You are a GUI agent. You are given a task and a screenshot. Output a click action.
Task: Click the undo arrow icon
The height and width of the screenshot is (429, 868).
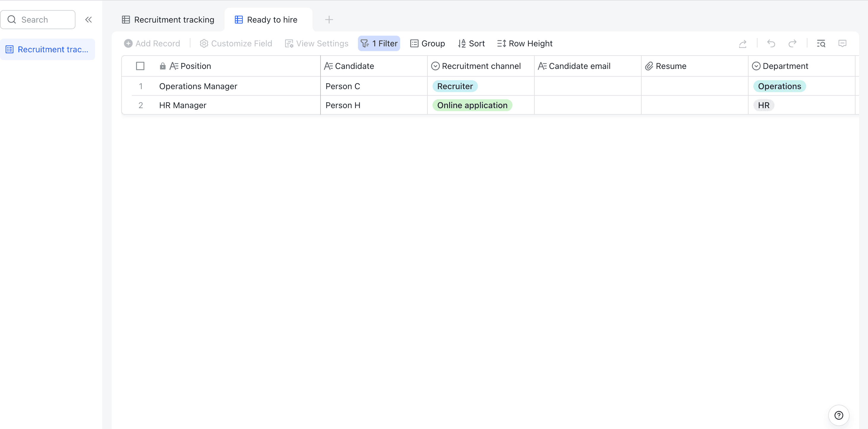point(771,43)
